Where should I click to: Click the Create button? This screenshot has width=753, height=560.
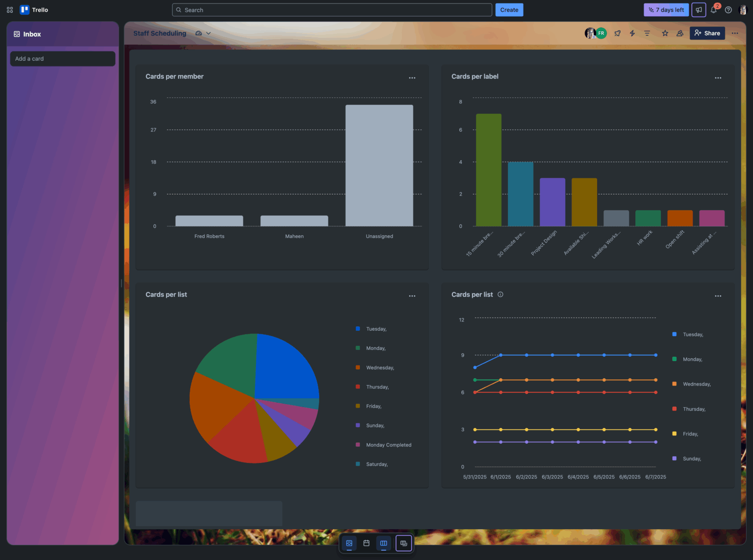(509, 10)
